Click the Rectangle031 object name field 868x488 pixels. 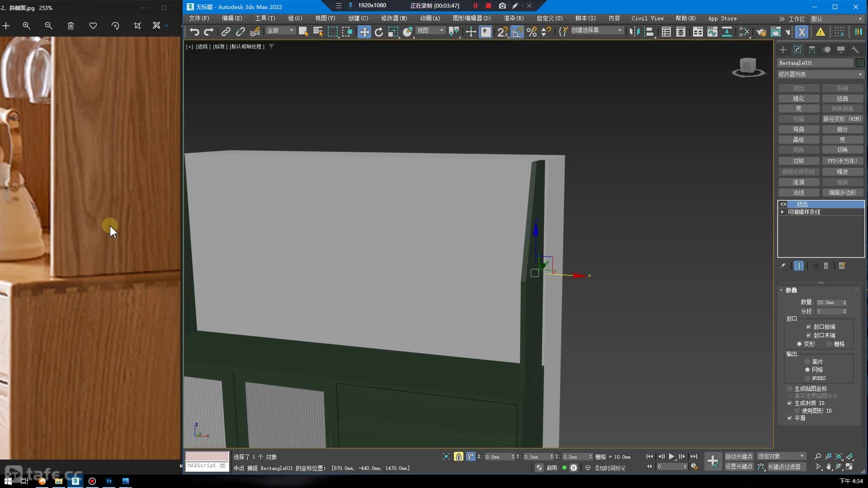point(815,63)
